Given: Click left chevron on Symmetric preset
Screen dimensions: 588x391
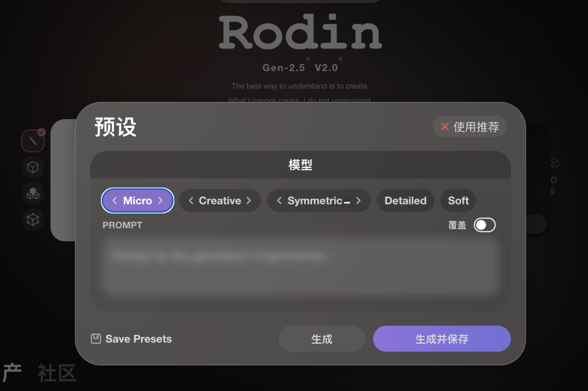Looking at the screenshot, I should pyautogui.click(x=279, y=201).
